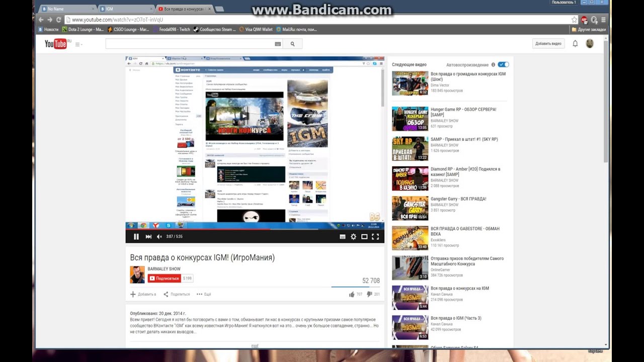Click the 52 708 view count

[x=371, y=281]
